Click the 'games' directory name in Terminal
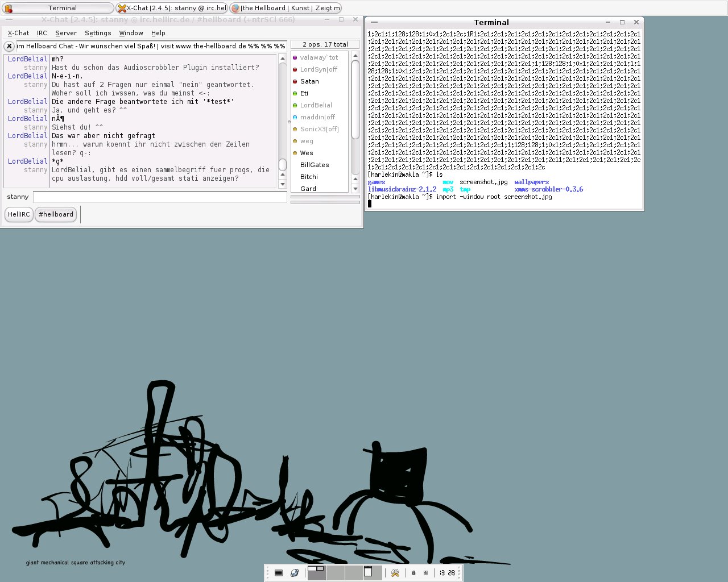Image resolution: width=728 pixels, height=582 pixels. [377, 182]
